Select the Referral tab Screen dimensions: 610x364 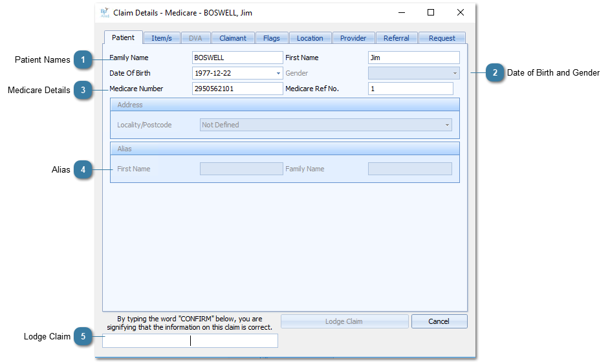(x=396, y=38)
